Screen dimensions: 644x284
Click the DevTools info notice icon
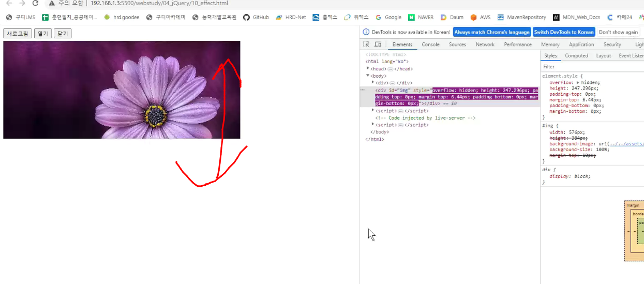click(x=366, y=32)
